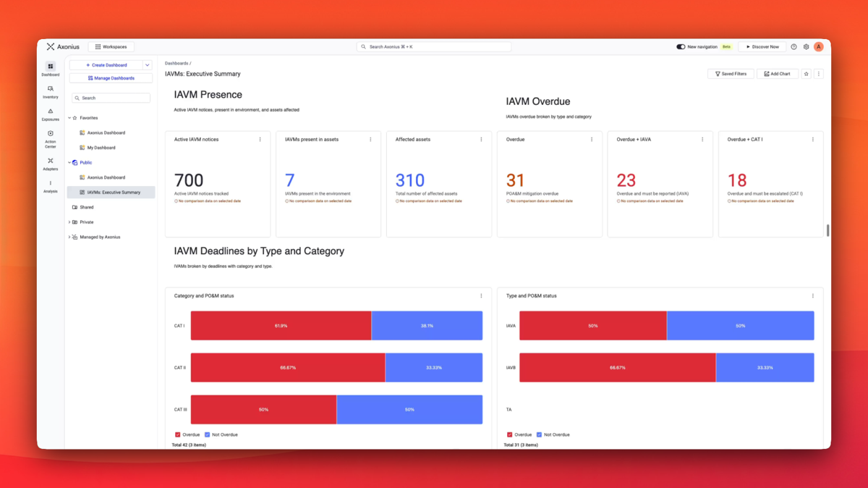Image resolution: width=868 pixels, height=488 pixels.
Task: Open Create Dashboard dropdown arrow
Action: point(147,65)
